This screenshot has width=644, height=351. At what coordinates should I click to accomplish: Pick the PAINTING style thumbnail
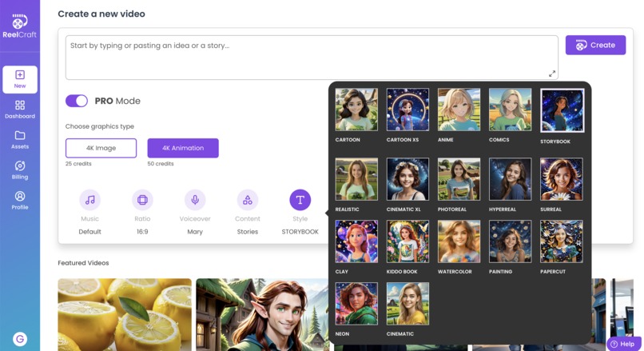click(x=510, y=241)
